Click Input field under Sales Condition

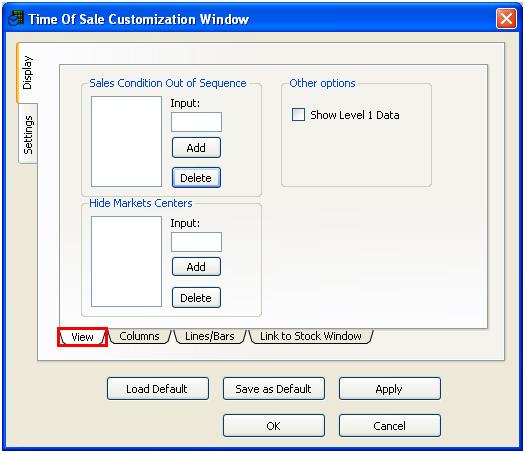(197, 122)
